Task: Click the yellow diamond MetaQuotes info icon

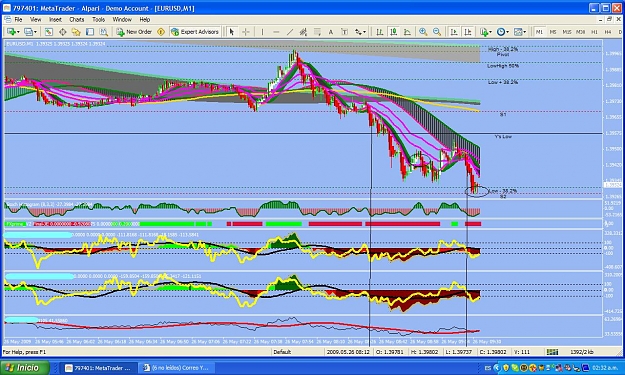Action: point(161,32)
